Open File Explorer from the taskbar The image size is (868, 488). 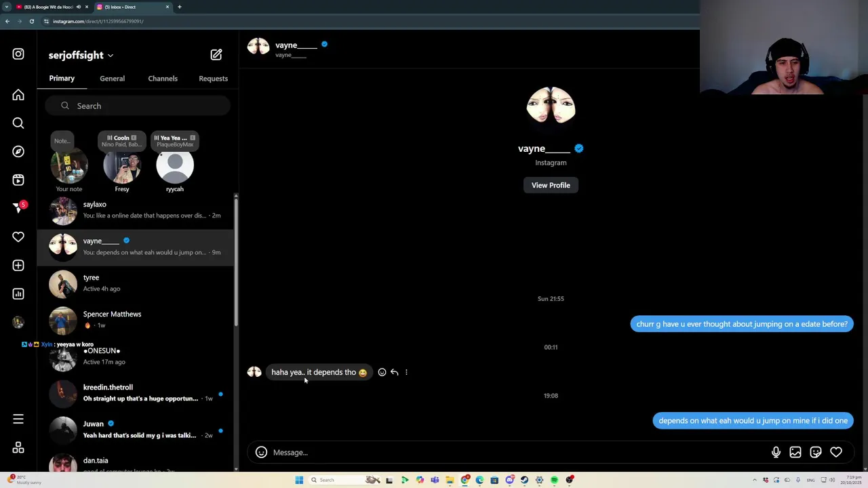click(450, 480)
